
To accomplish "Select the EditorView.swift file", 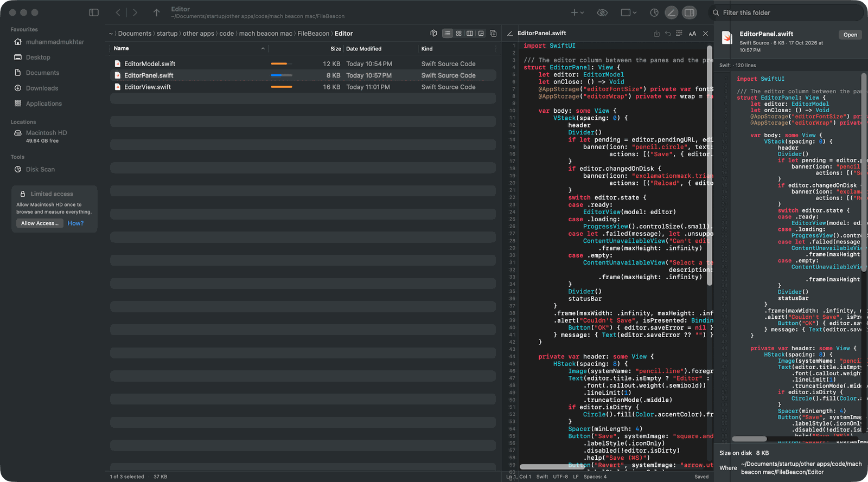I will [303, 87].
